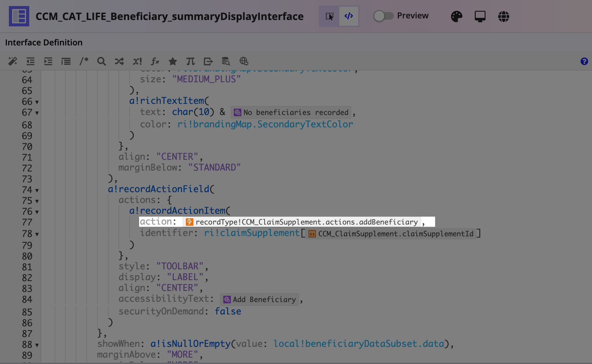Click the globe locale icon in header
The height and width of the screenshot is (364, 592).
(504, 16)
